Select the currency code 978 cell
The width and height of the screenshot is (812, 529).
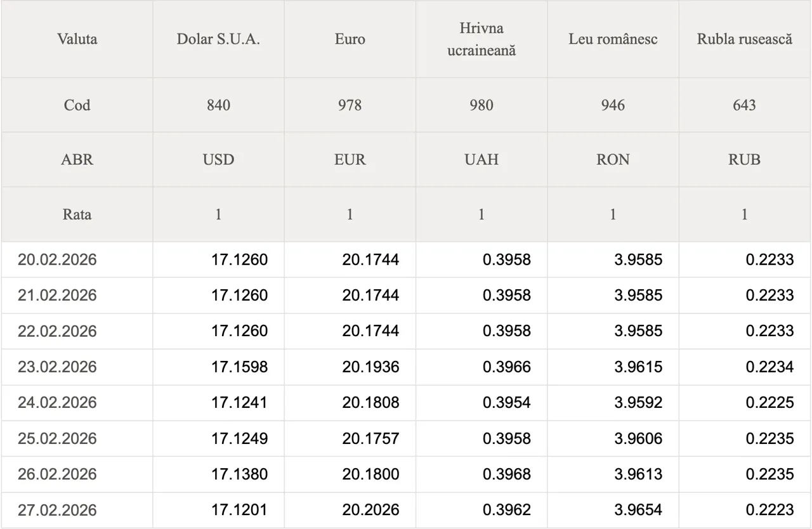350,105
